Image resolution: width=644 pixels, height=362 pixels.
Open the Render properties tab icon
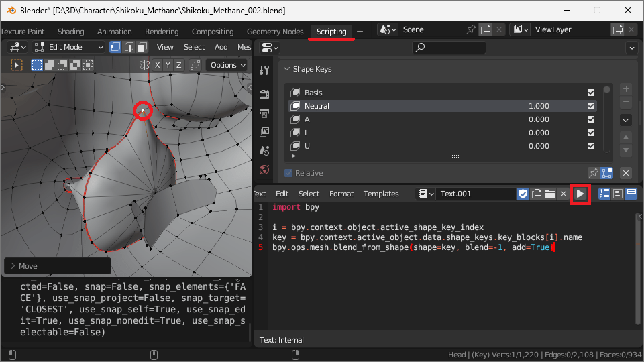pyautogui.click(x=264, y=94)
